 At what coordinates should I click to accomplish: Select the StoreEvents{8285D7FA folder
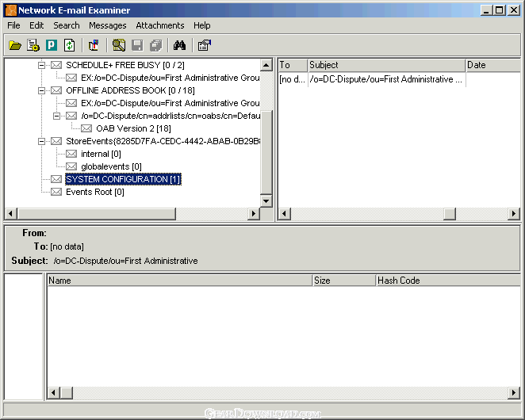coord(163,141)
